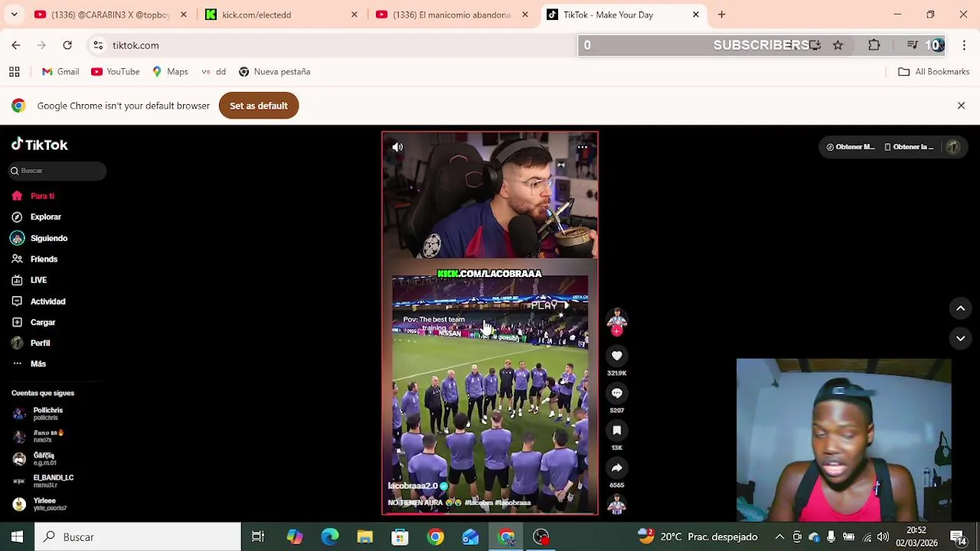Screen dimensions: 980x551
Task: View site information icon in address bar
Action: [x=98, y=45]
